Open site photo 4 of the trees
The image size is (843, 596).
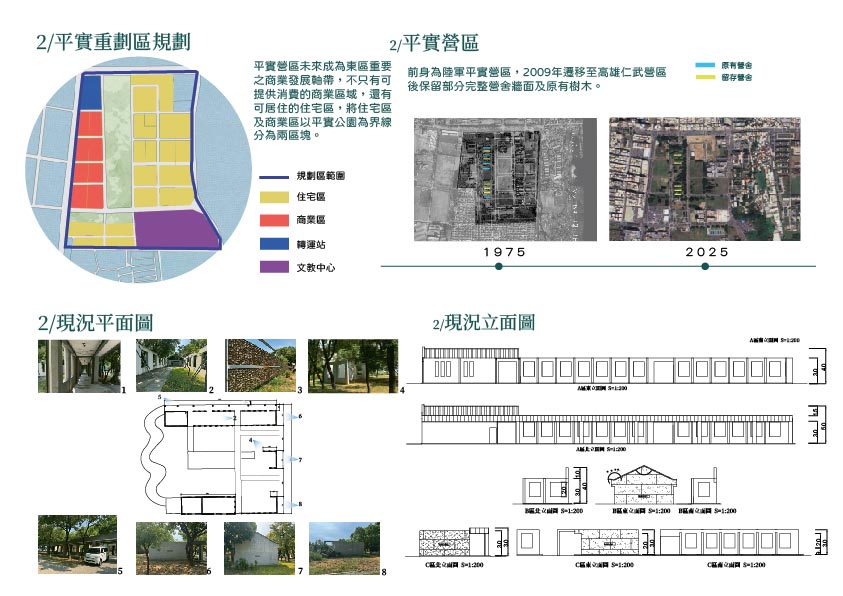coord(353,365)
